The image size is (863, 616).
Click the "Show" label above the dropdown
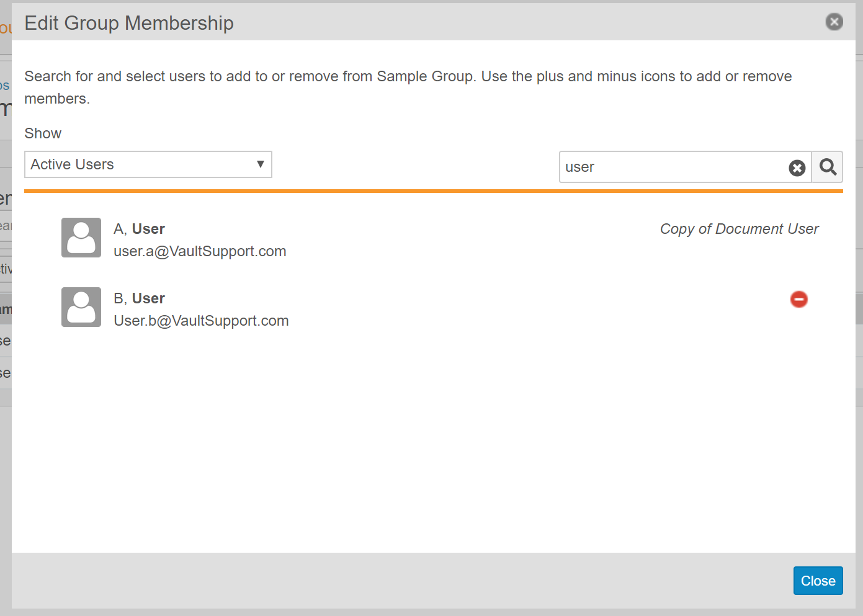coord(43,133)
